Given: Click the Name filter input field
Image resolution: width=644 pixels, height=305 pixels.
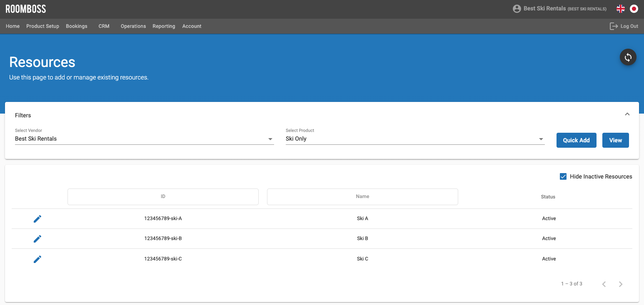Looking at the screenshot, I should pos(362,197).
